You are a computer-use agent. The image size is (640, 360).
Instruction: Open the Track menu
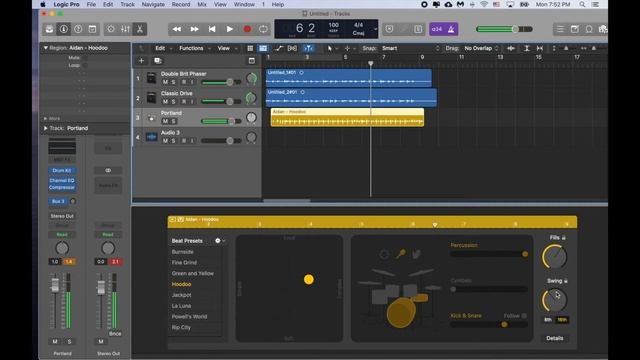pos(127,4)
